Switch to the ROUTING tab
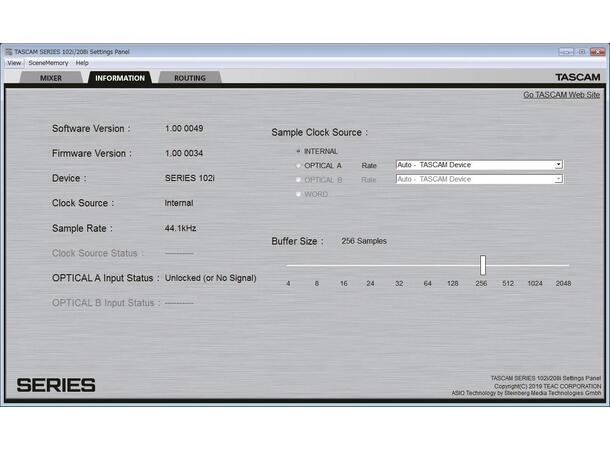 tap(190, 78)
